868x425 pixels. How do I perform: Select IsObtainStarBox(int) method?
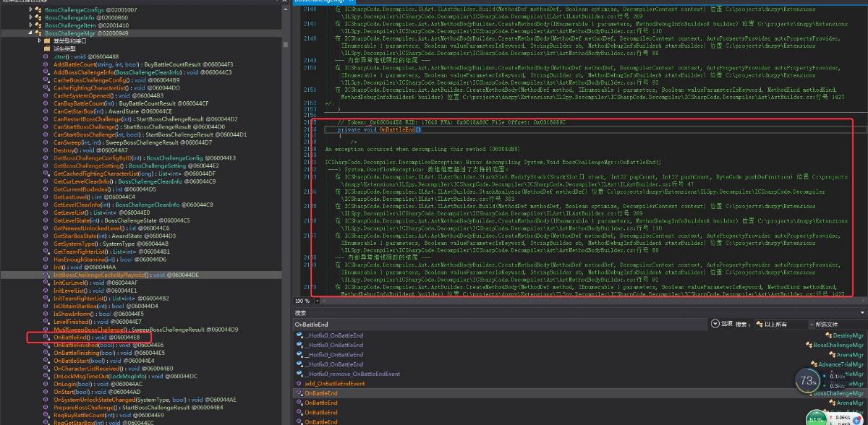(106, 306)
